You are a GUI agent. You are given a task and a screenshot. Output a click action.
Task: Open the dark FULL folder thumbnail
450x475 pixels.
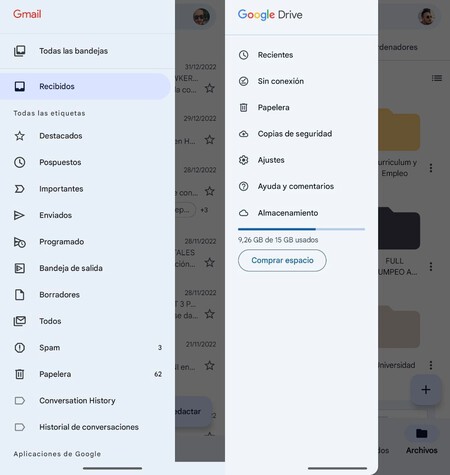[399, 228]
